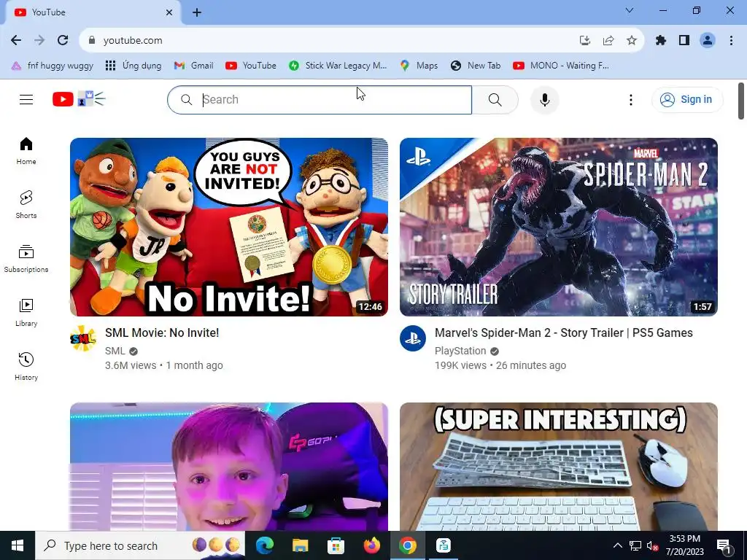Open Microsoft Store from the taskbar
This screenshot has width=747, height=560.
[x=336, y=545]
